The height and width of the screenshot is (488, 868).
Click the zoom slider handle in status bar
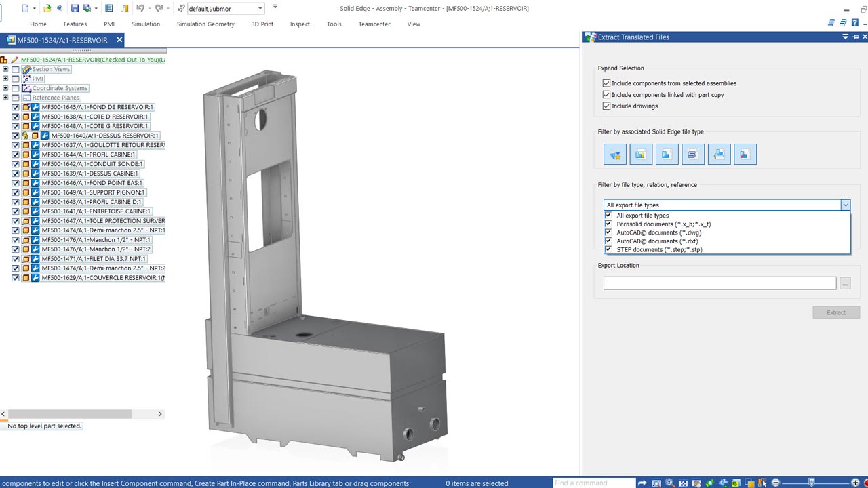coord(812,483)
